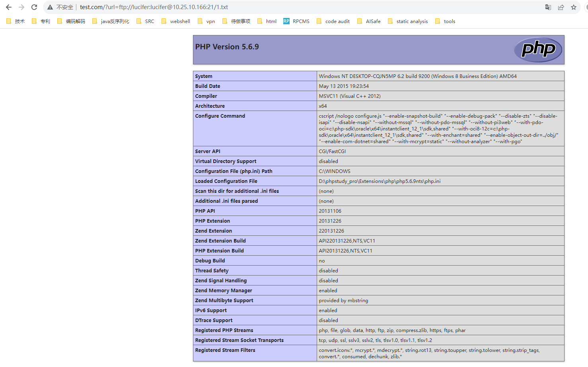This screenshot has width=588, height=367.
Task: Click the PHP Extension label
Action: click(212, 221)
